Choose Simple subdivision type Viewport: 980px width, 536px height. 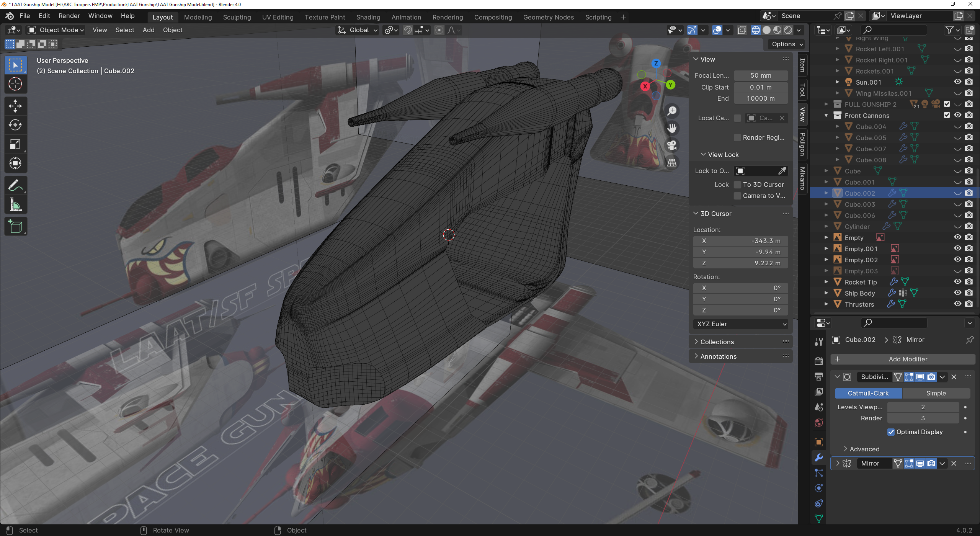[936, 393]
